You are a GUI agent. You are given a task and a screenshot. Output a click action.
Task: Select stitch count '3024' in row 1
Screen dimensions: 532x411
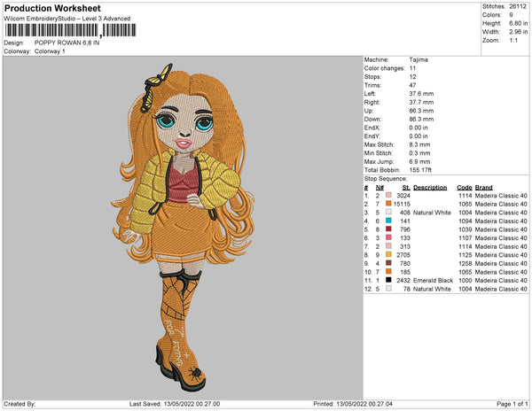(x=403, y=196)
